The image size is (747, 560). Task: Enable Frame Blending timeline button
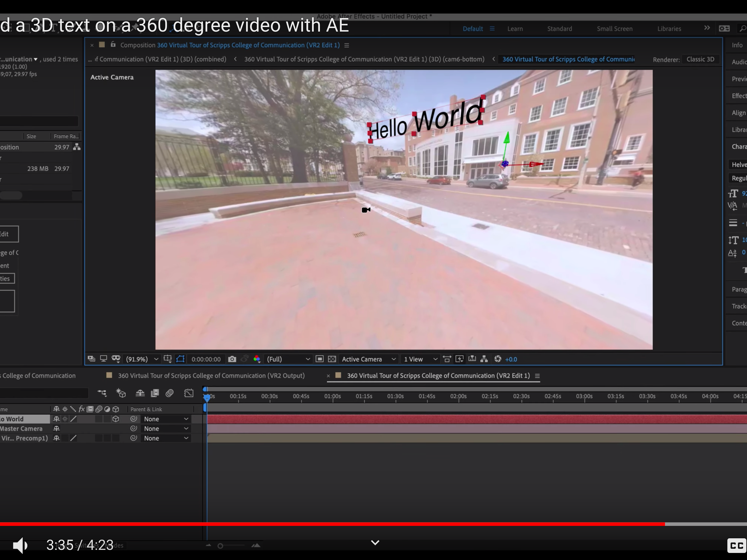tap(155, 393)
